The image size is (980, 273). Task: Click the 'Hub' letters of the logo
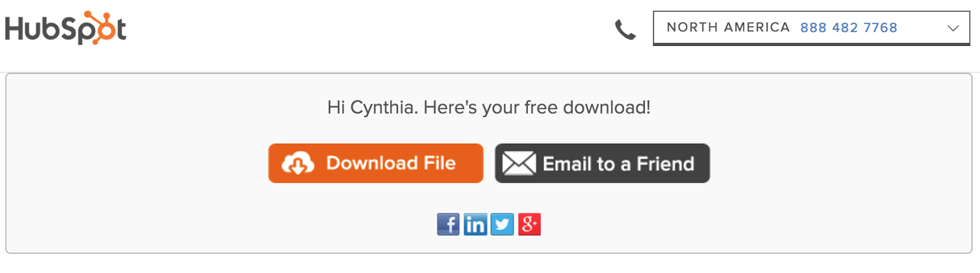pyautogui.click(x=36, y=29)
